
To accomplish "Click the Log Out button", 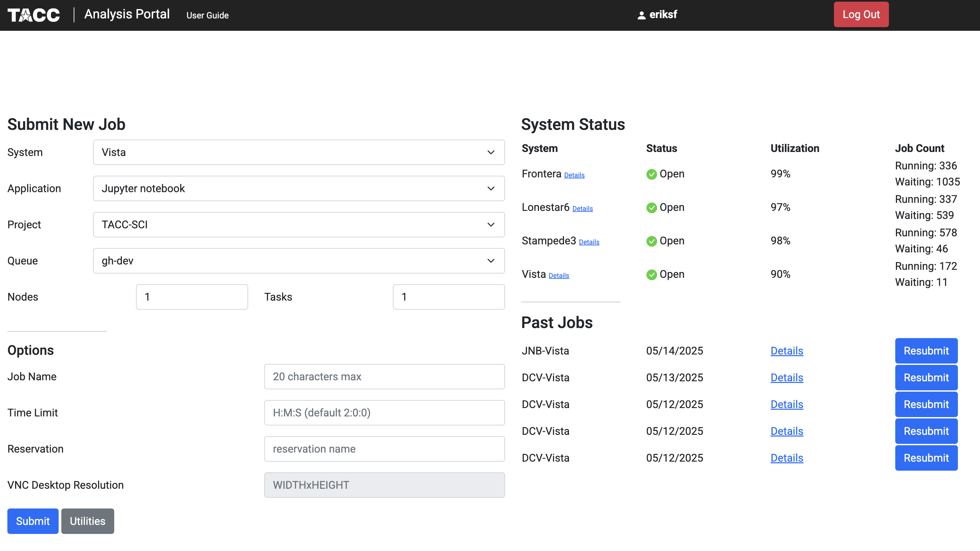I will (861, 14).
